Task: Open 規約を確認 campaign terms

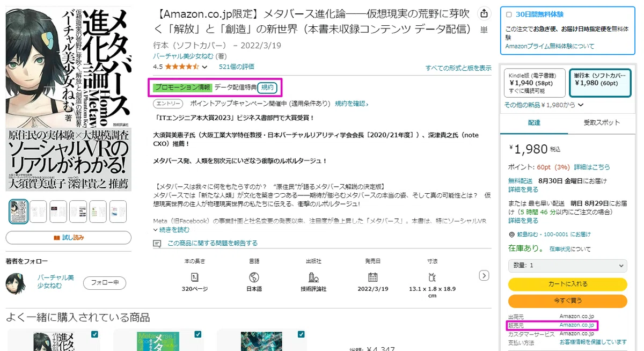Action: (x=352, y=104)
